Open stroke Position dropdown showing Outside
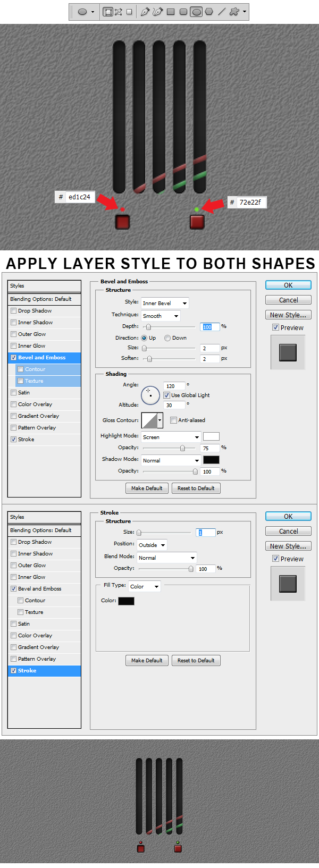319x868 pixels. click(x=152, y=545)
